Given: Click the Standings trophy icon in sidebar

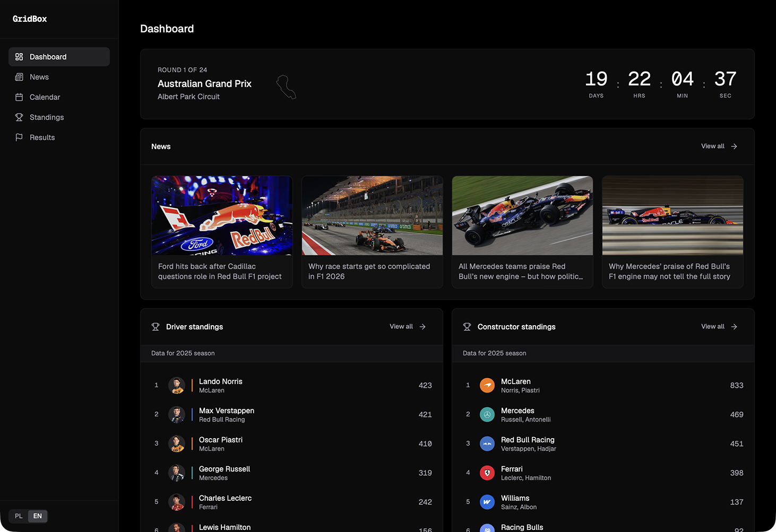Looking at the screenshot, I should [19, 117].
